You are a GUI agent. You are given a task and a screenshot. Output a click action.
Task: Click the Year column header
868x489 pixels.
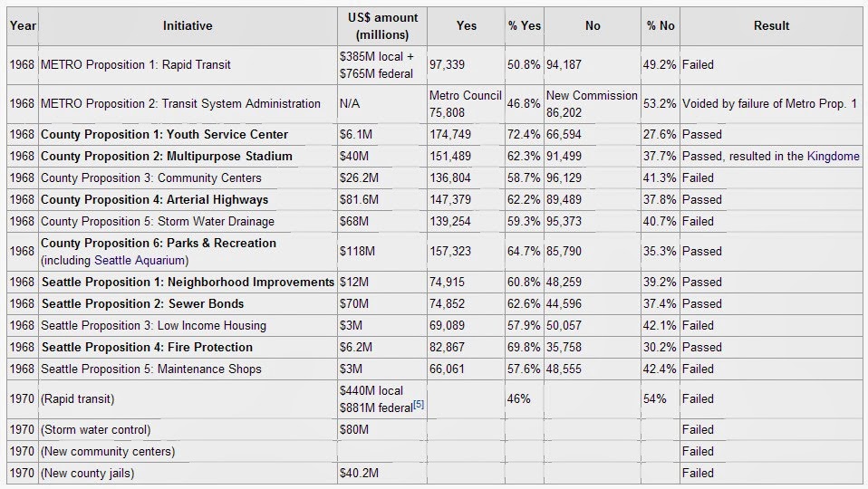(23, 25)
